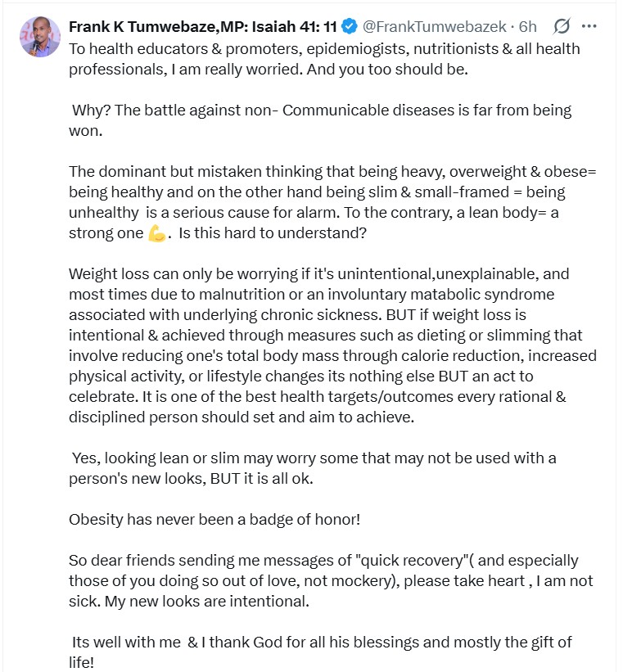Screen dimensions: 632x672
Task: Click 'Obesity has never been a badge' line
Action: pos(214,520)
